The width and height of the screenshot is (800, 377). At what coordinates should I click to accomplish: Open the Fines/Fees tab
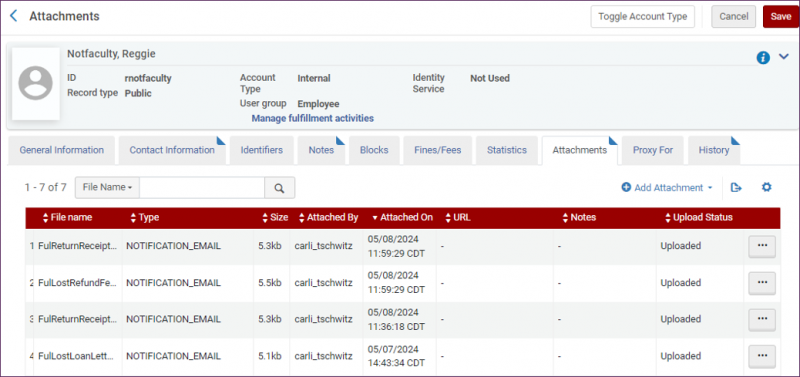click(x=438, y=150)
